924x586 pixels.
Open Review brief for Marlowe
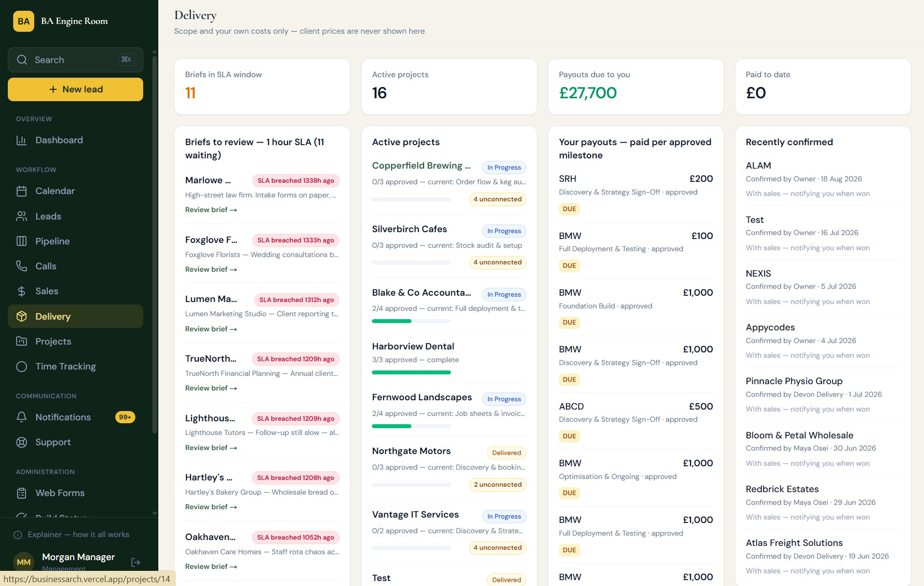pos(211,210)
